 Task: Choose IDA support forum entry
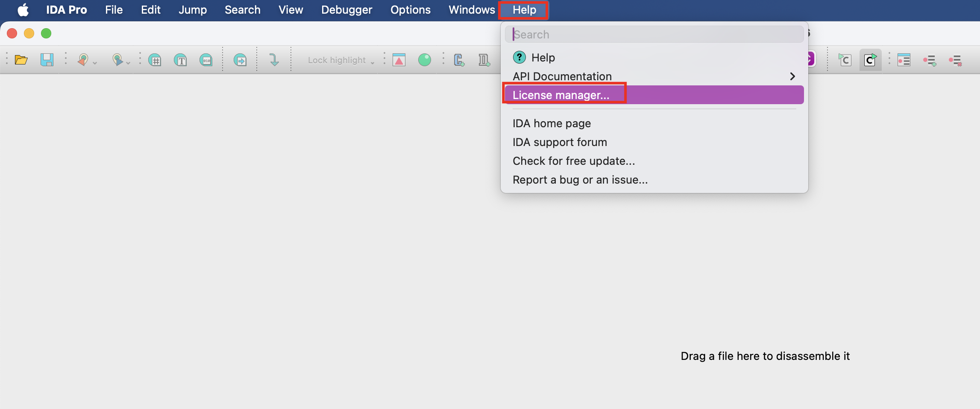point(654,142)
